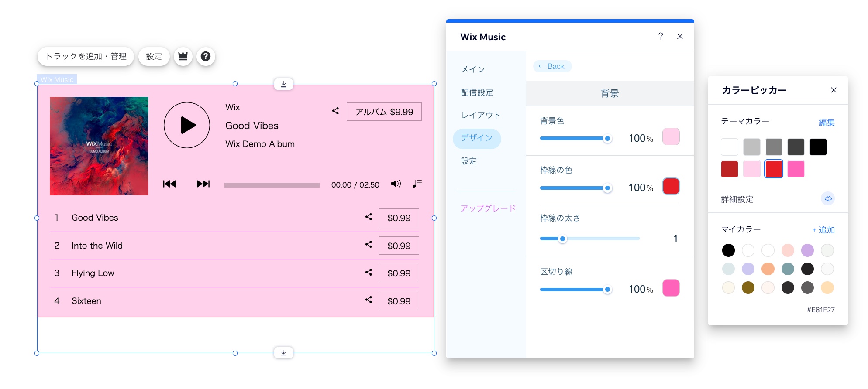This screenshot has width=868, height=389.
Task: Click the album cover thumbnail
Action: tap(99, 146)
